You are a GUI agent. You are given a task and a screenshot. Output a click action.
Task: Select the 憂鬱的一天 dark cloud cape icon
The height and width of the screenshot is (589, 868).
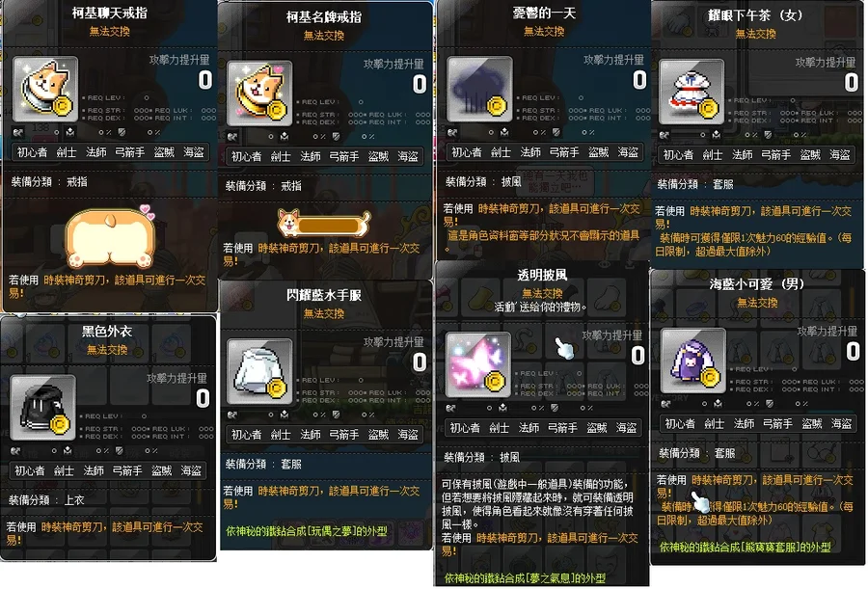479,89
